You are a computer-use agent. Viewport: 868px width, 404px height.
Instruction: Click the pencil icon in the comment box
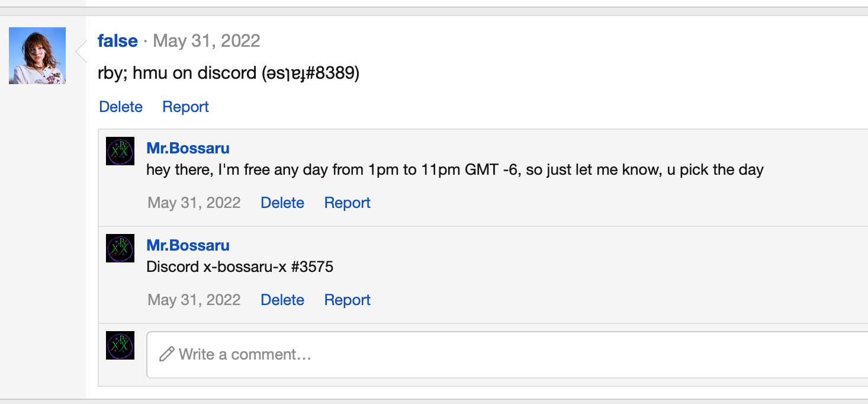(167, 354)
